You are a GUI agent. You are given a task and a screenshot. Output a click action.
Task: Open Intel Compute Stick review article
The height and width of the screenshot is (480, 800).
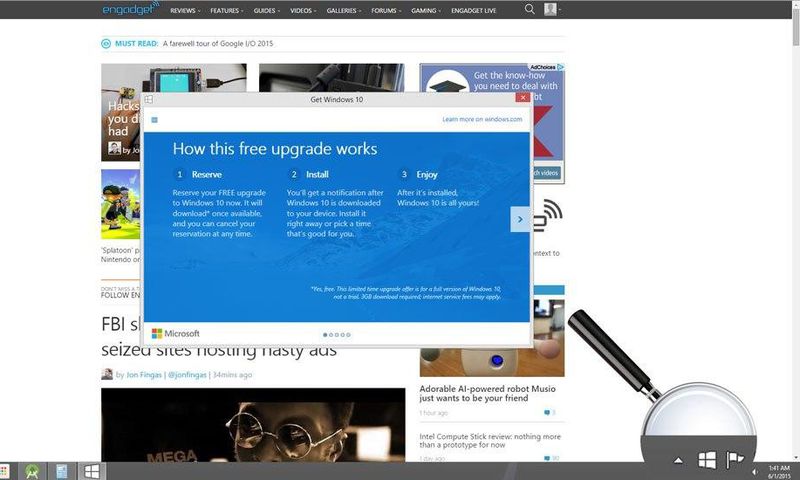tap(490, 441)
